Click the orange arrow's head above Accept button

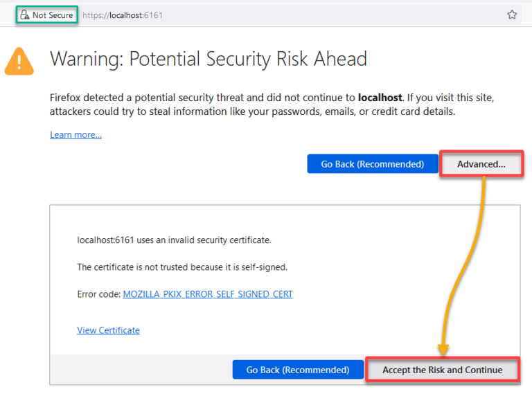(x=443, y=350)
